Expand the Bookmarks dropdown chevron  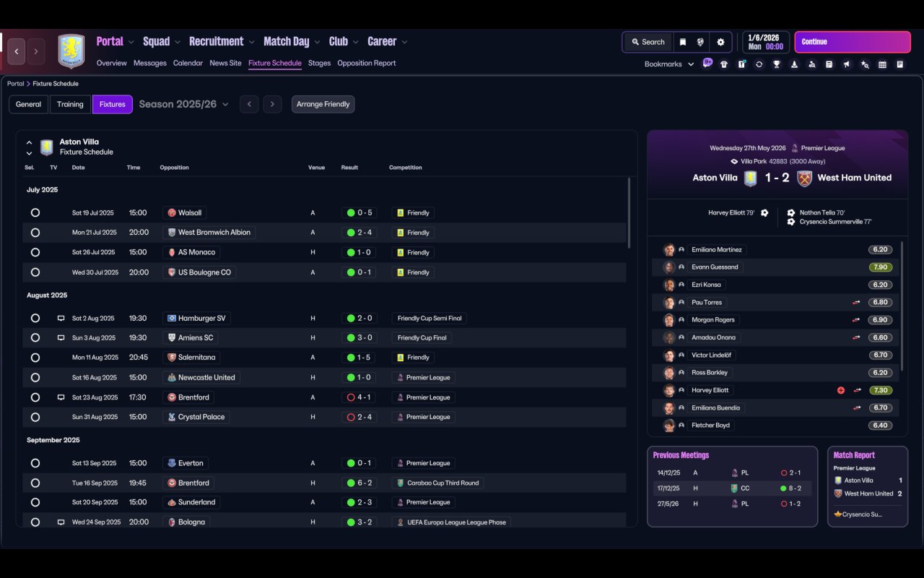click(691, 64)
